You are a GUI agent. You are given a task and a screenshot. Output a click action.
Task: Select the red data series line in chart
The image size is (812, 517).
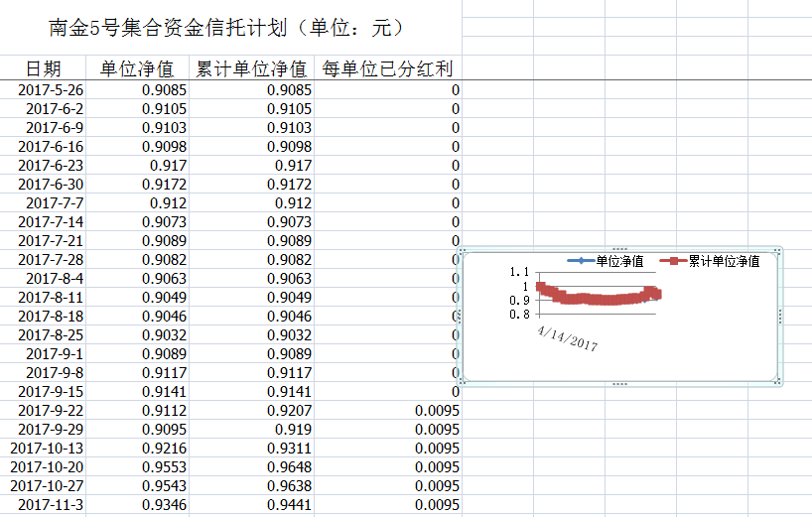[596, 298]
